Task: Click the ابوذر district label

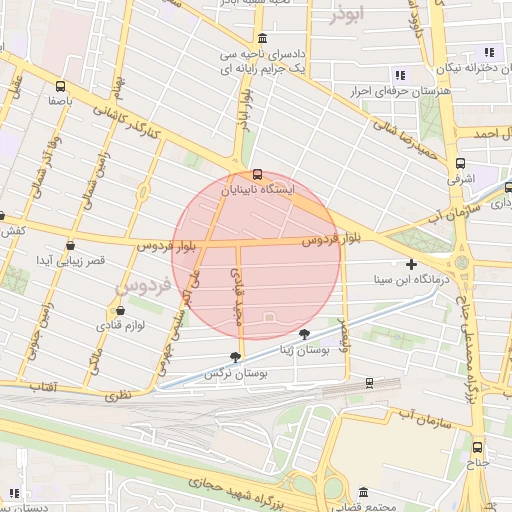Action: point(347,15)
